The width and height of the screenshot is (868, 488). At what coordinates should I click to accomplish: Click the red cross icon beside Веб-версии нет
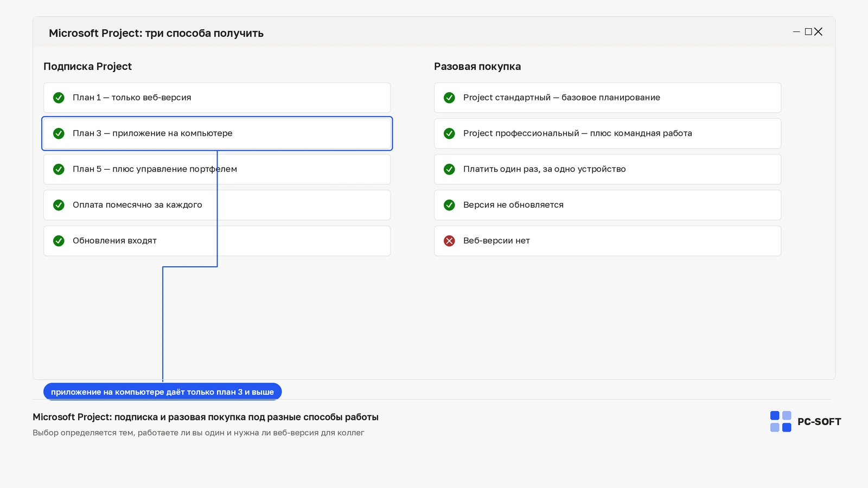point(449,241)
